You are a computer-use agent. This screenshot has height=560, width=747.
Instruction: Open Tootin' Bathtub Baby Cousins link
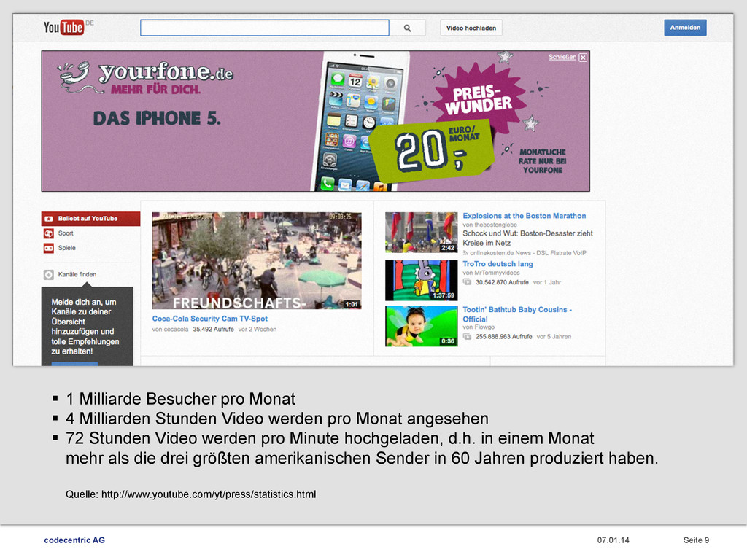517,314
